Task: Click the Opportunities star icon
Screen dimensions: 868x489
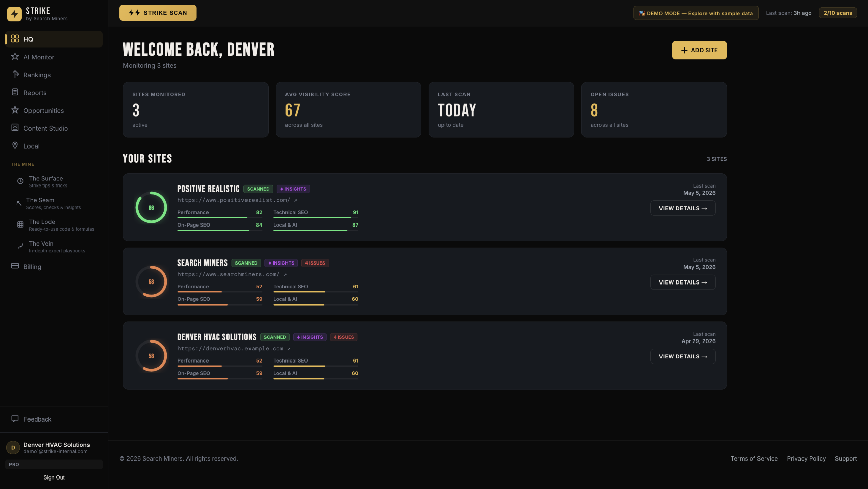Action: pos(15,110)
